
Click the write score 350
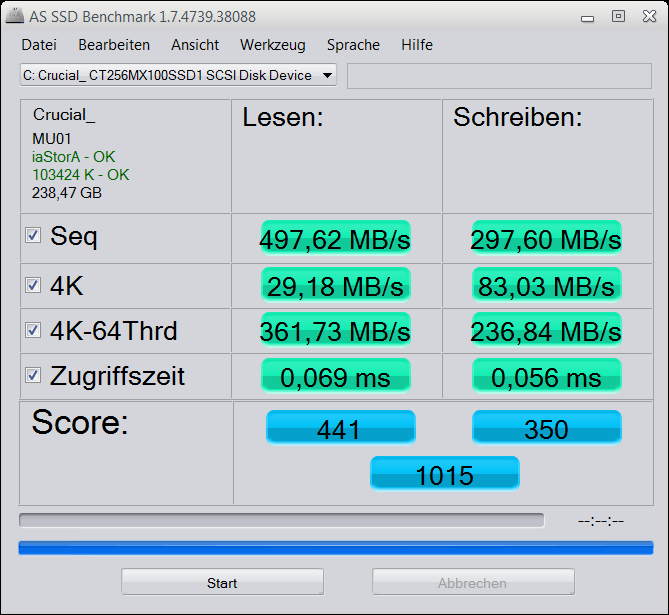coord(547,428)
